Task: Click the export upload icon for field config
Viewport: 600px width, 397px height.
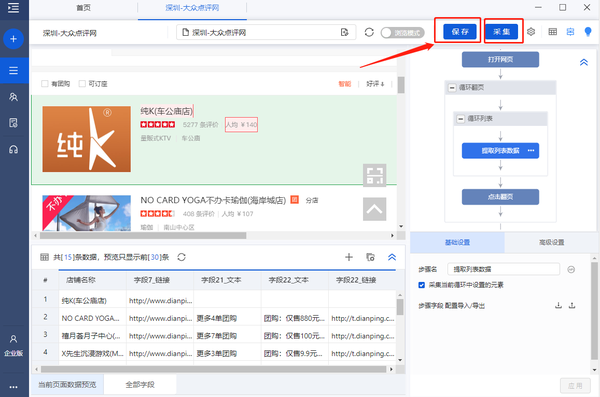Action: pyautogui.click(x=572, y=306)
